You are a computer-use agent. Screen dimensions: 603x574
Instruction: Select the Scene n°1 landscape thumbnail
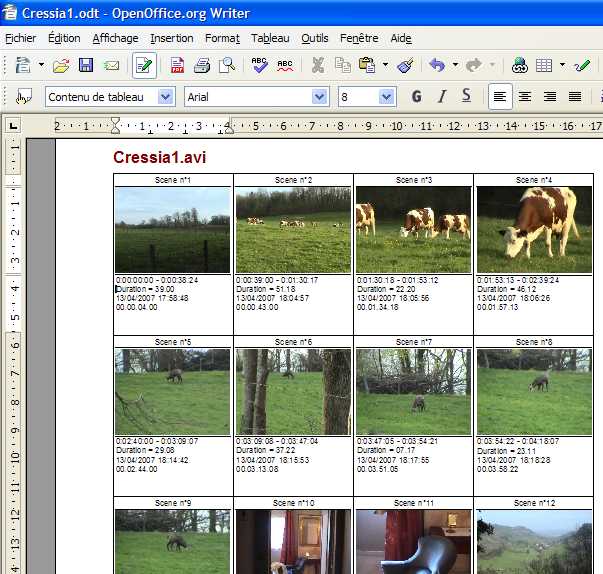click(173, 230)
